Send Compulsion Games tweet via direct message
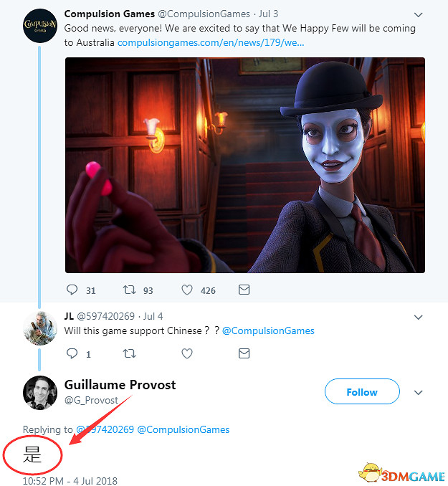 pyautogui.click(x=244, y=290)
